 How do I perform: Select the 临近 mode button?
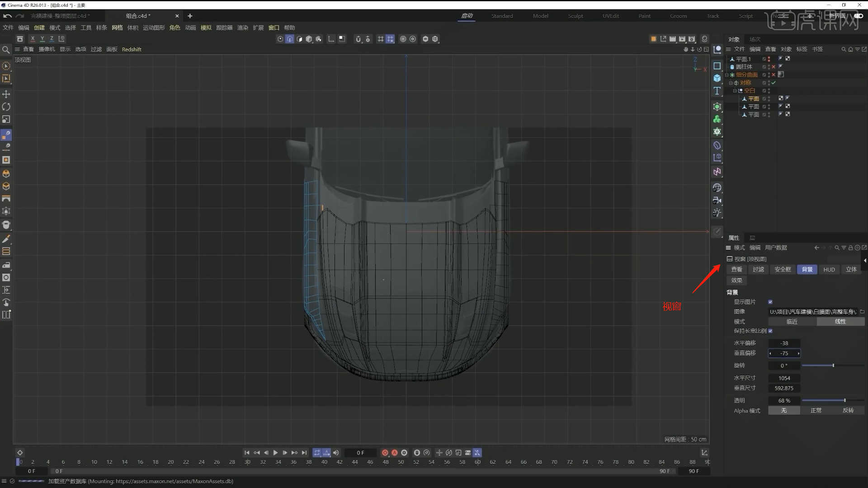(x=792, y=322)
